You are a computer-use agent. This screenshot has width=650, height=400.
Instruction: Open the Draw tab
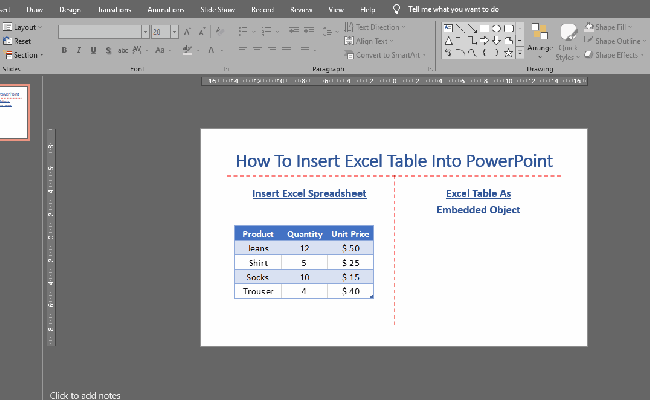[x=34, y=9]
